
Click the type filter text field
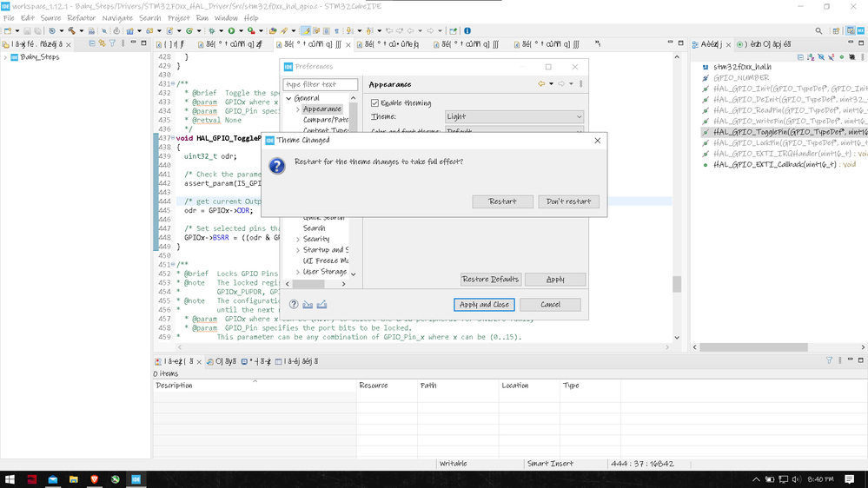(x=320, y=84)
